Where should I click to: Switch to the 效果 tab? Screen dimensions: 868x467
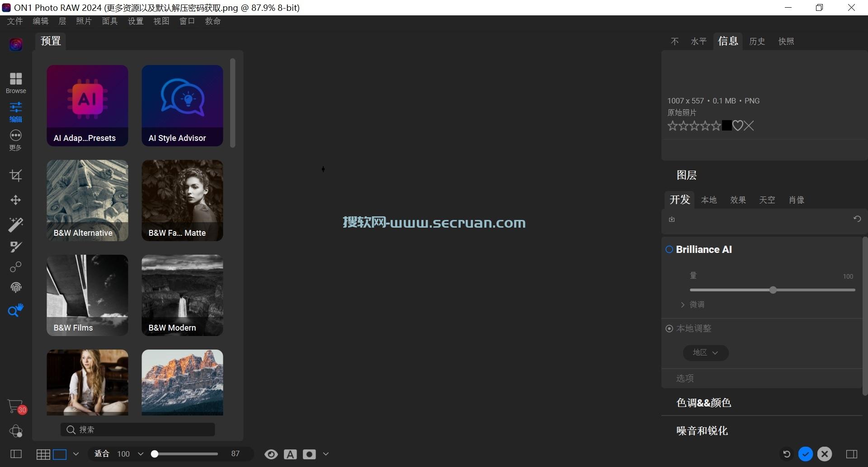[738, 200]
